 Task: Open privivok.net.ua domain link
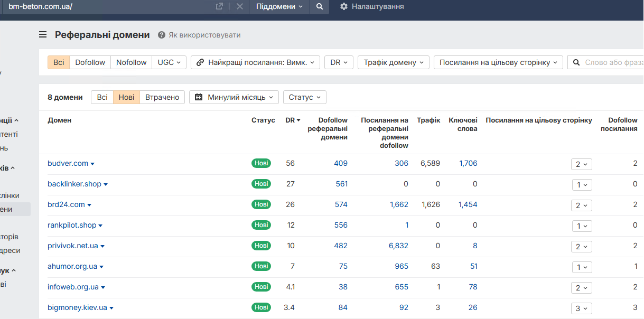click(73, 246)
